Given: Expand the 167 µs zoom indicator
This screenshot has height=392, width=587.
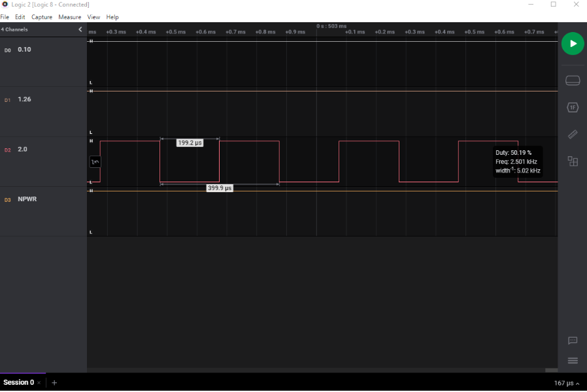Looking at the screenshot, I should pos(566,383).
